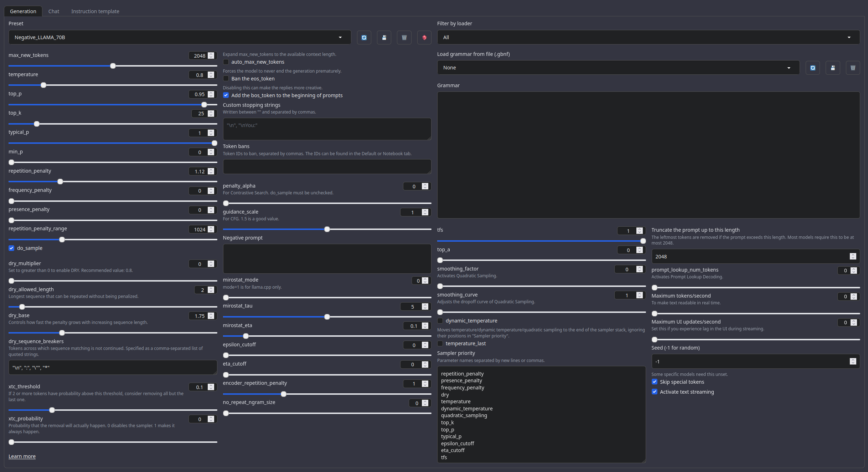The width and height of the screenshot is (868, 472).
Task: Adjust the temperature slider
Action: [x=43, y=85]
